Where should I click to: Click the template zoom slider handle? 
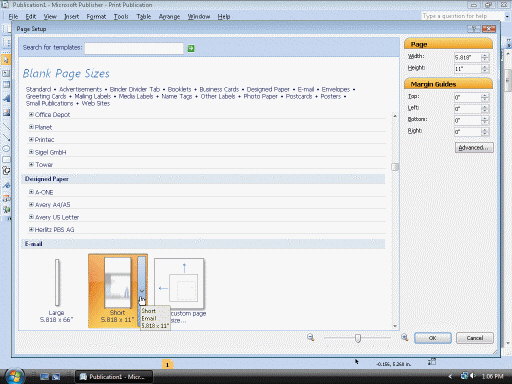pos(358,338)
